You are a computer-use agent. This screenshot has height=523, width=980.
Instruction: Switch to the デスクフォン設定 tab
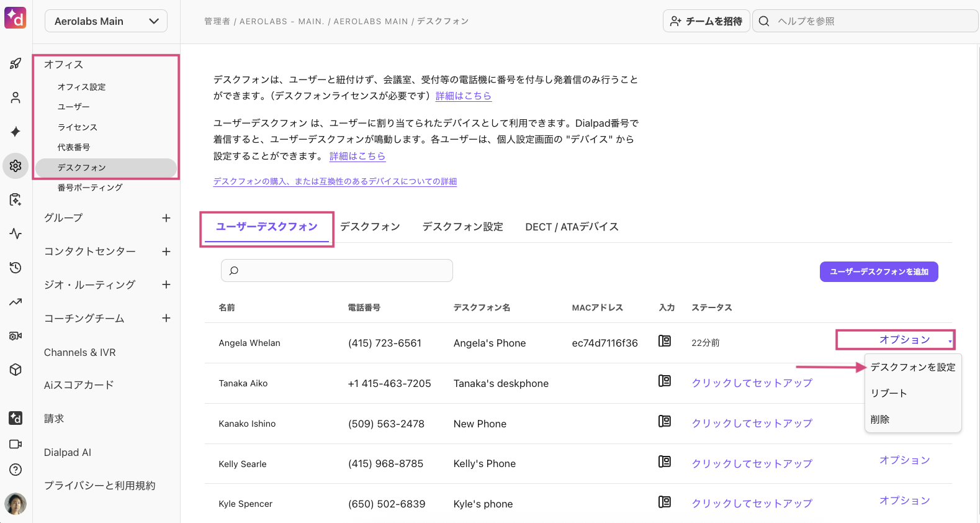(462, 227)
